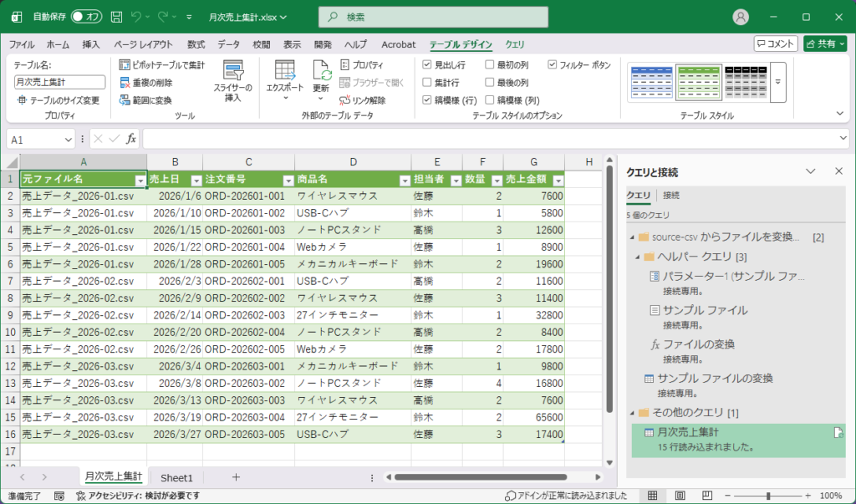Click the コメント button
This screenshot has width=856, height=504.
coord(776,43)
